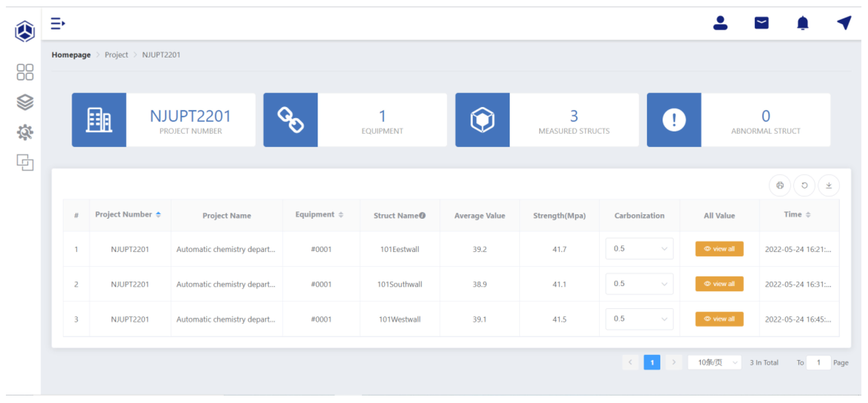Click view all for 101Southwall row
Screen dimensions: 868x403
click(x=719, y=284)
